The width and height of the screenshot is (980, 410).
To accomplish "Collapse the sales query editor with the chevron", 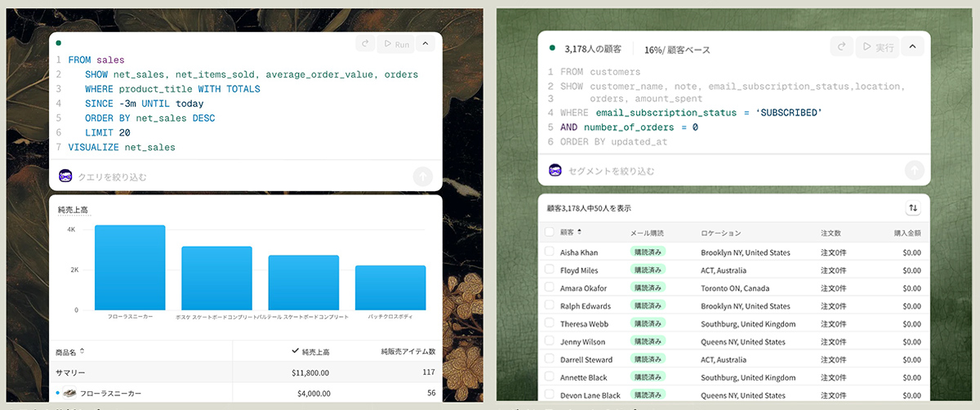I will tap(429, 45).
